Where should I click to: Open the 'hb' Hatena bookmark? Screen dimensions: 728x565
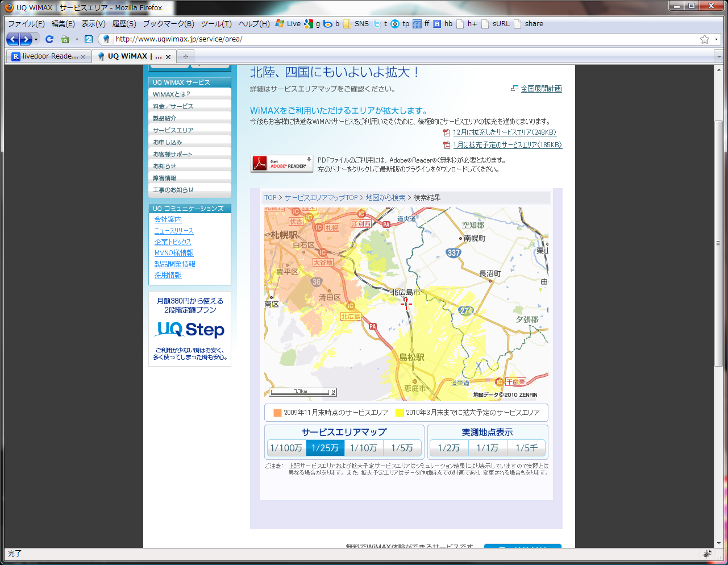click(443, 23)
